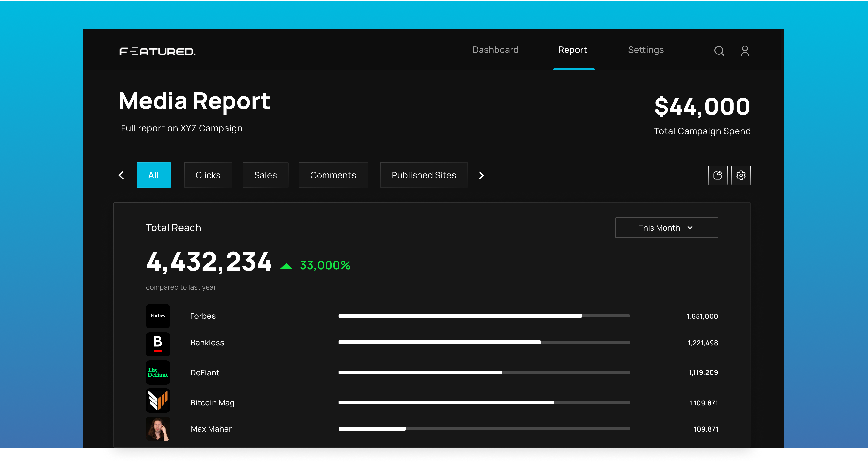868x464 pixels.
Task: Click the 4,432,234 total reach figure
Action: [x=209, y=262]
